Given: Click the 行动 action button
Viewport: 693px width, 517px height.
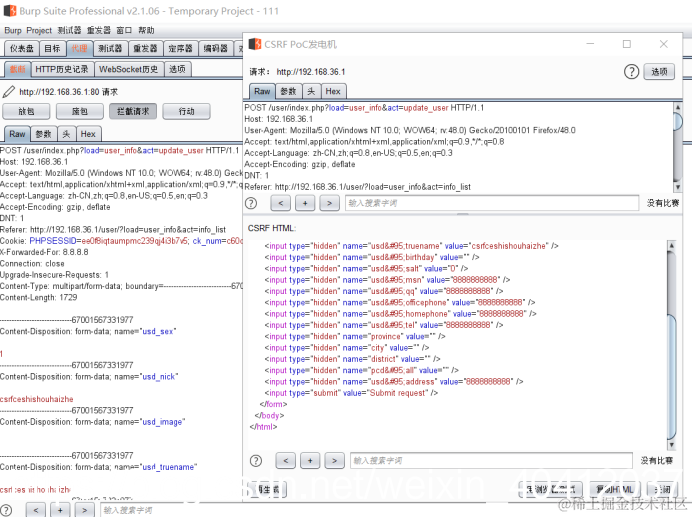Looking at the screenshot, I should pos(186,111).
